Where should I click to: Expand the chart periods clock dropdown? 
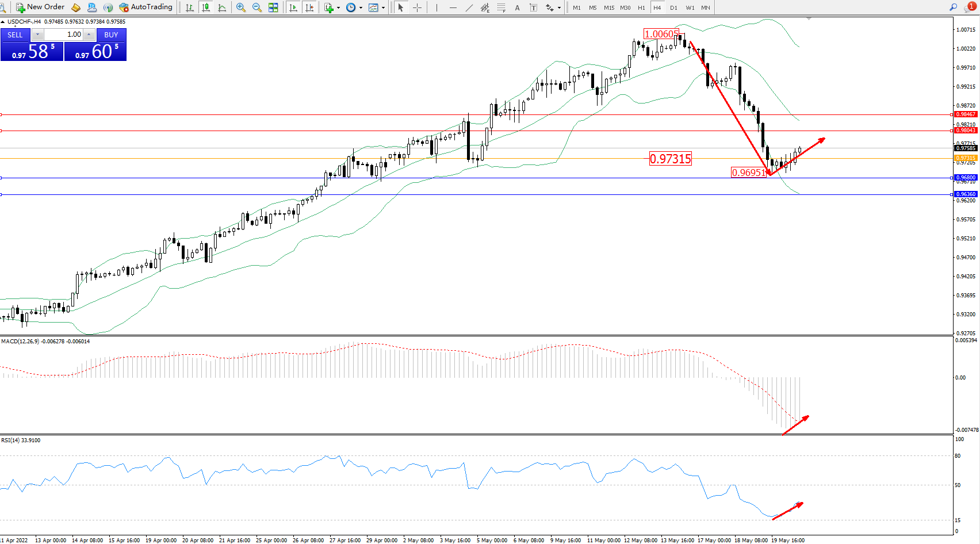[x=361, y=7]
